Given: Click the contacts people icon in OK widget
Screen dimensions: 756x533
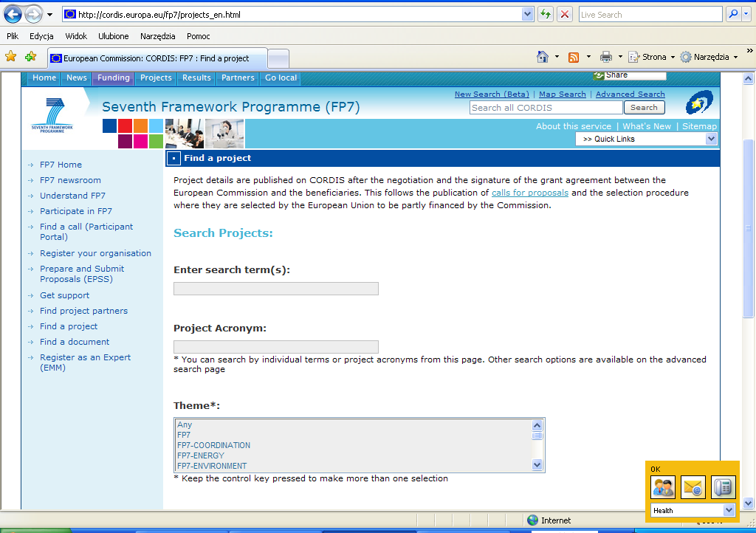Looking at the screenshot, I should click(663, 487).
